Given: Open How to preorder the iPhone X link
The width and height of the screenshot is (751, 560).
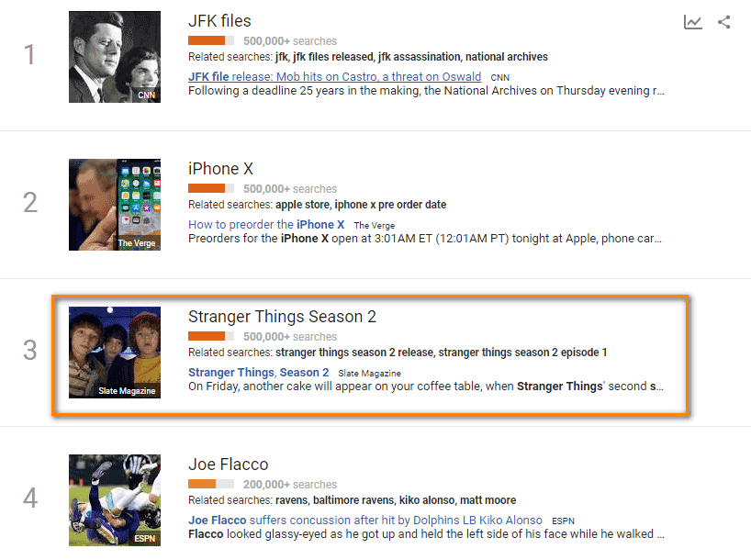Looking at the screenshot, I should [266, 225].
